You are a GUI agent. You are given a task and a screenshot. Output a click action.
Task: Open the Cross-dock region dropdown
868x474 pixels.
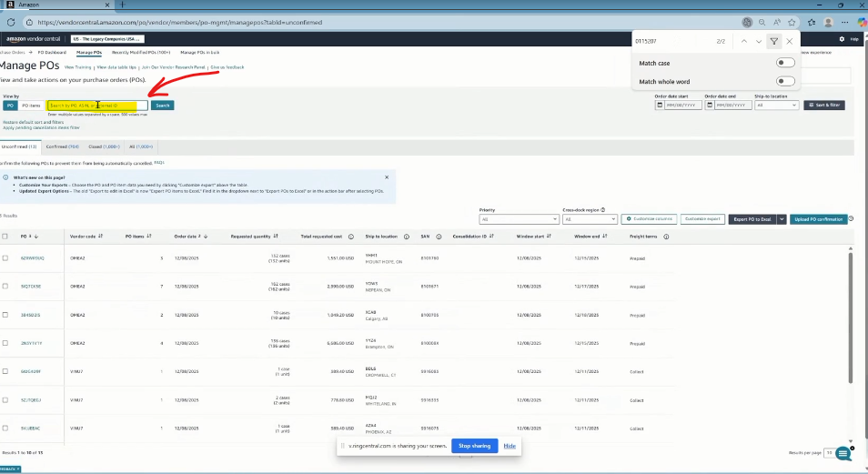pyautogui.click(x=590, y=219)
